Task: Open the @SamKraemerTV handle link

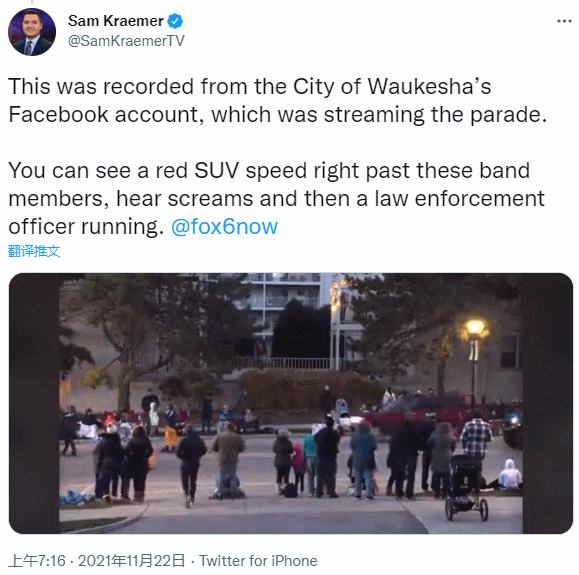Action: coord(126,41)
